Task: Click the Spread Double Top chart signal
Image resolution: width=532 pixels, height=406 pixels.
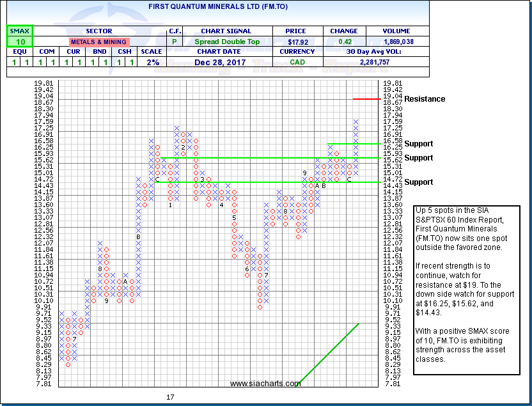Action: (228, 42)
